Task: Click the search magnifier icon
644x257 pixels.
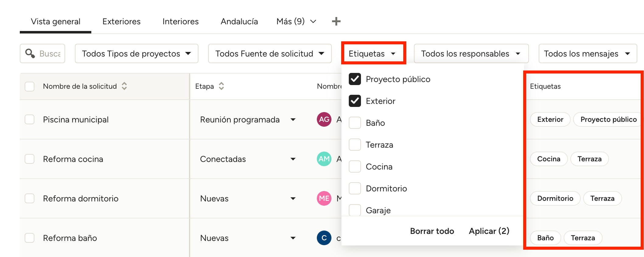Action: tap(30, 53)
